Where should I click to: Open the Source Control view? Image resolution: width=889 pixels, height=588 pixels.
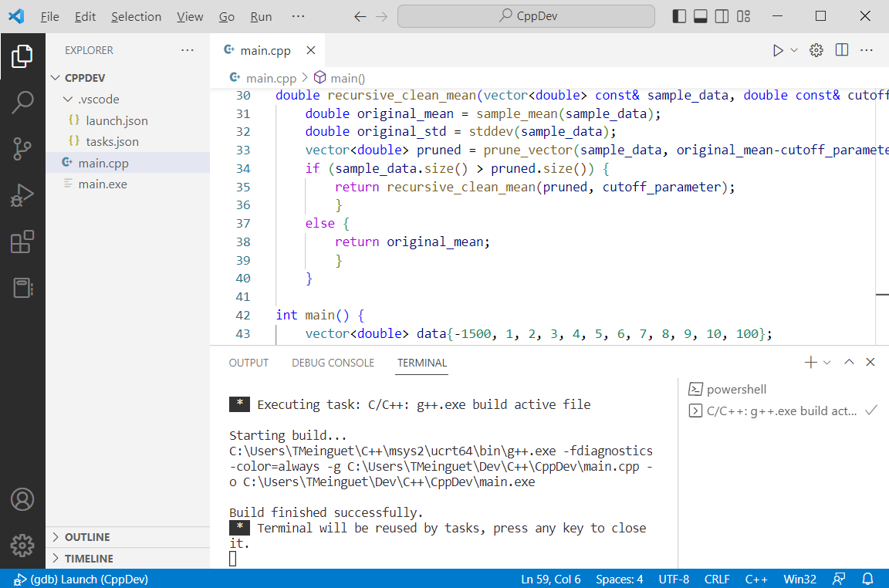coord(23,147)
